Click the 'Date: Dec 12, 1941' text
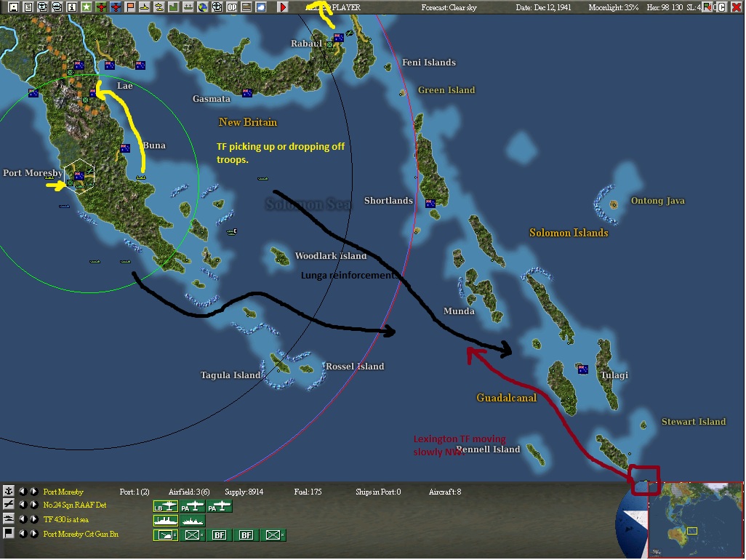 (543, 7)
